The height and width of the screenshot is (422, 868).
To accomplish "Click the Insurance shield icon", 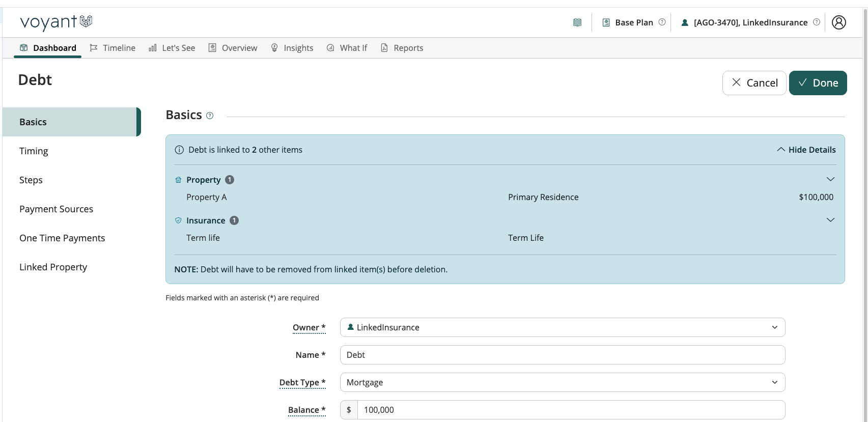I will [178, 220].
